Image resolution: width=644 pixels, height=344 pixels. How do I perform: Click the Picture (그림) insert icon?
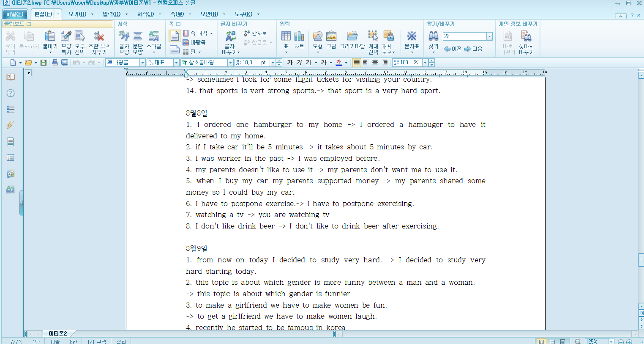point(331,37)
